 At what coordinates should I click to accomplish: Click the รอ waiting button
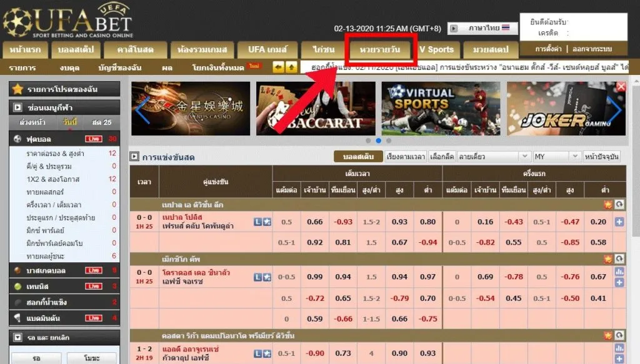(36, 358)
